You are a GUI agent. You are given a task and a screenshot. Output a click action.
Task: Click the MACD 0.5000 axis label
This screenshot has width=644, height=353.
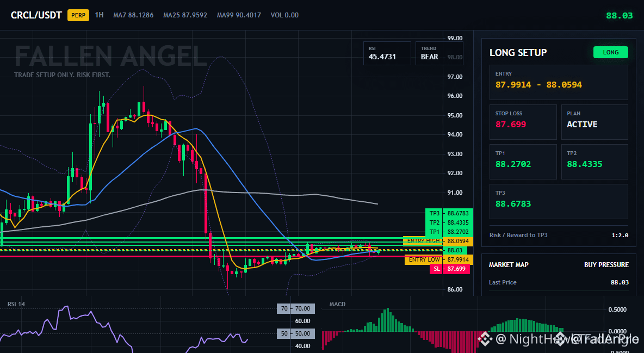click(617, 309)
